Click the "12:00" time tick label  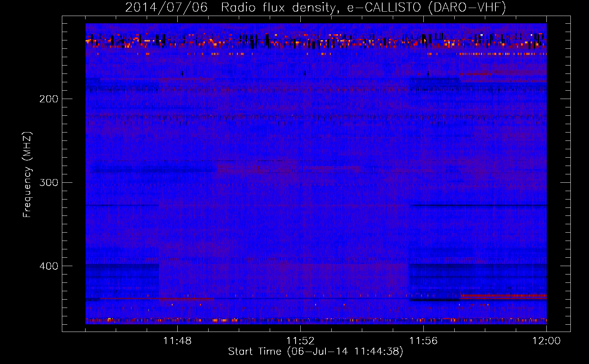tap(546, 341)
